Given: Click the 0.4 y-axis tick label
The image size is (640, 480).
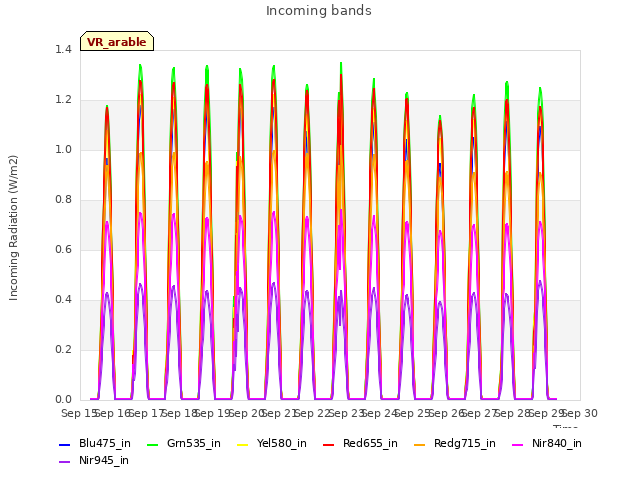Looking at the screenshot, I should pos(63,300).
